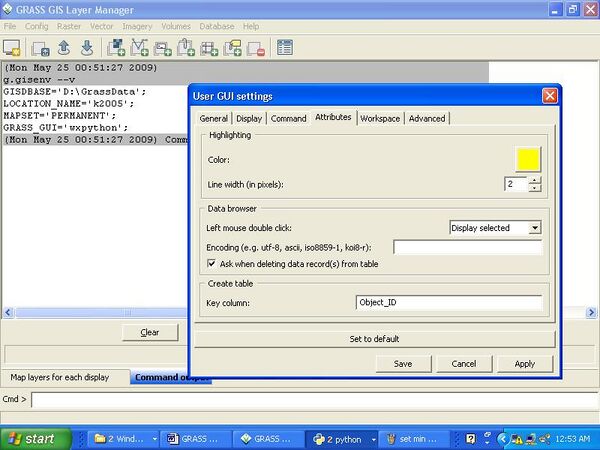
Task: Click the right arrow of output scrollbar
Action: point(591,313)
